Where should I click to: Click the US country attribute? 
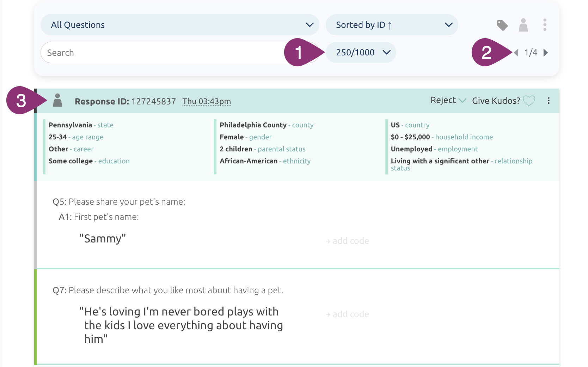(410, 125)
